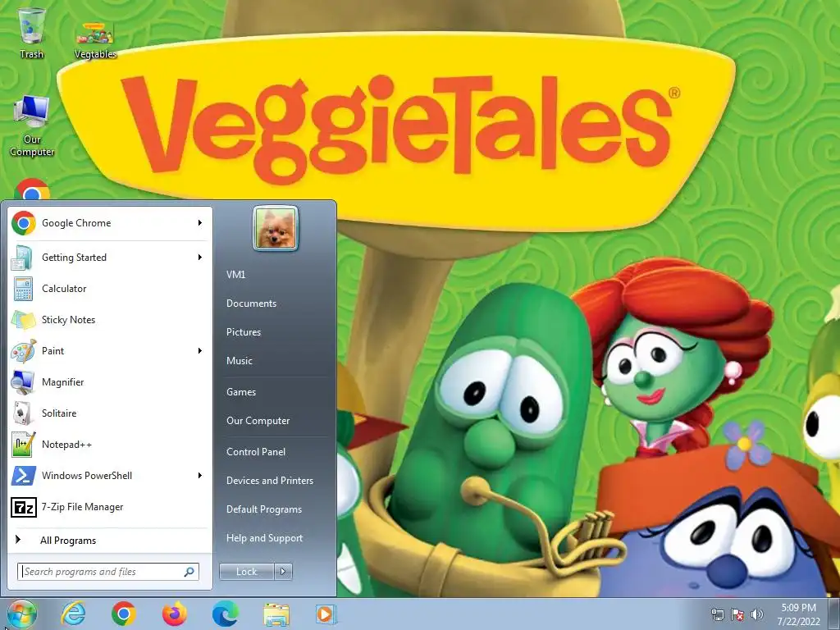This screenshot has width=840, height=630.
Task: Expand Paint recent files arrow
Action: [200, 351]
